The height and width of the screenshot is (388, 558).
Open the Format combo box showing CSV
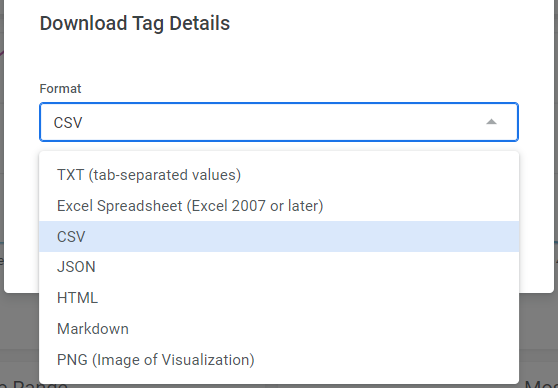coord(279,122)
